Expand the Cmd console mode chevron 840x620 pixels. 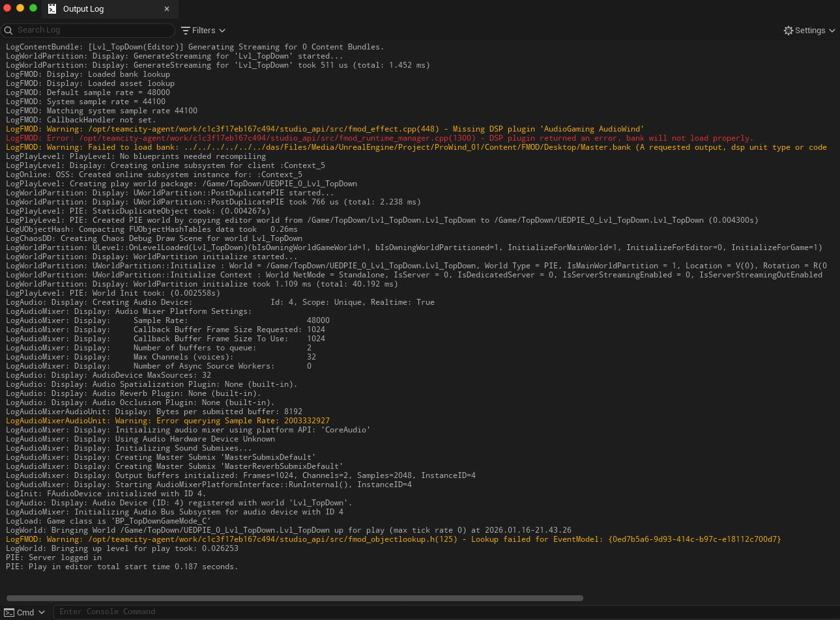coord(42,612)
